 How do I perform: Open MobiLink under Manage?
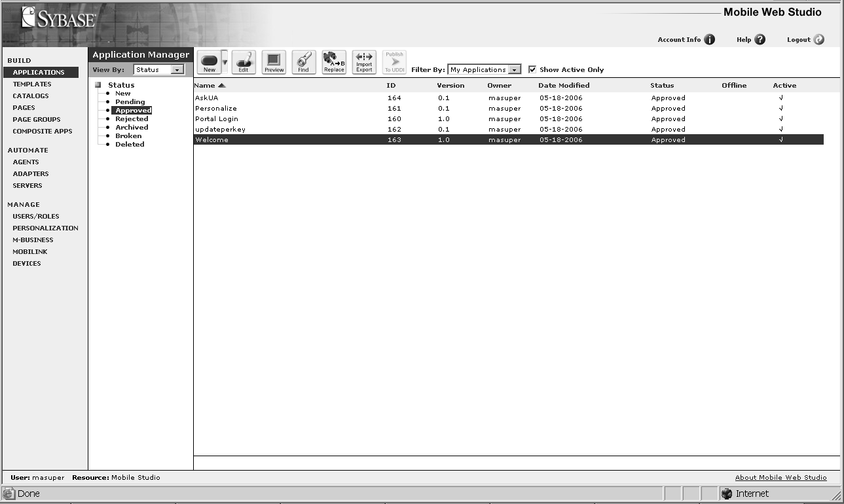(x=30, y=251)
